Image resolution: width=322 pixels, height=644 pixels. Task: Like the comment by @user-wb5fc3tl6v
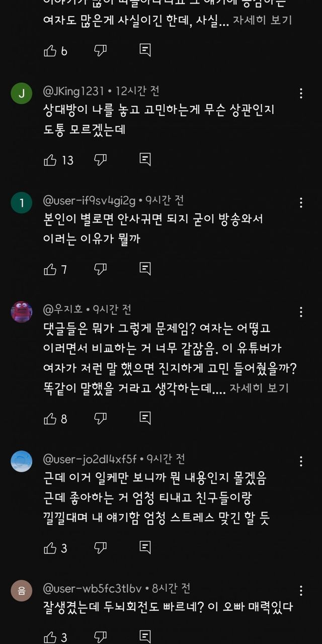50,637
